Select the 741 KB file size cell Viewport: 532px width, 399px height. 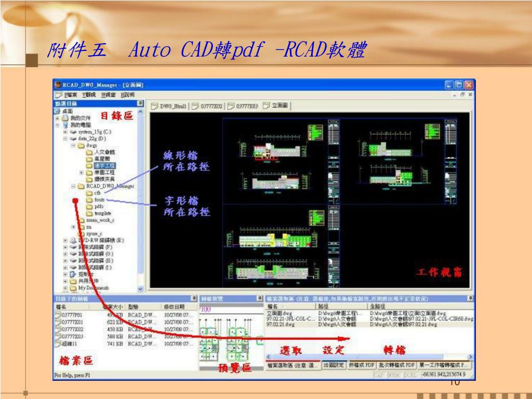point(115,344)
